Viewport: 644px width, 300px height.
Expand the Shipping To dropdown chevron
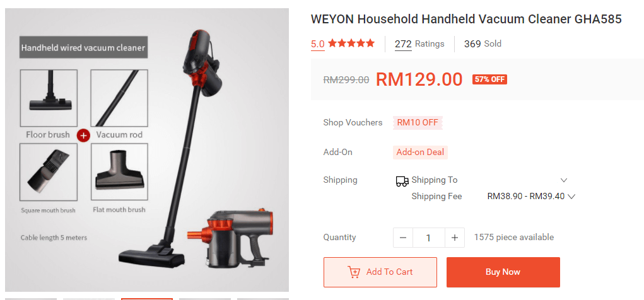point(564,180)
